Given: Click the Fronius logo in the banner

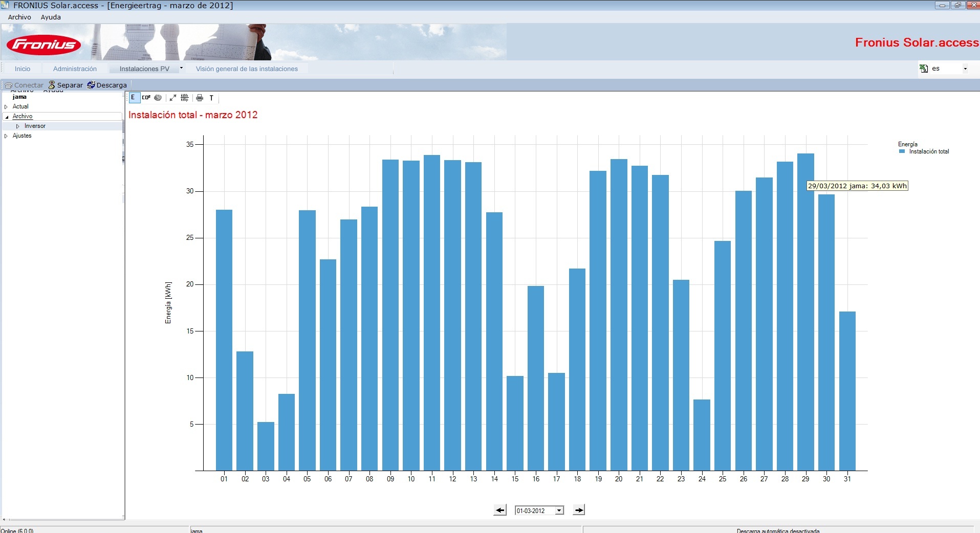Looking at the screenshot, I should 43,45.
